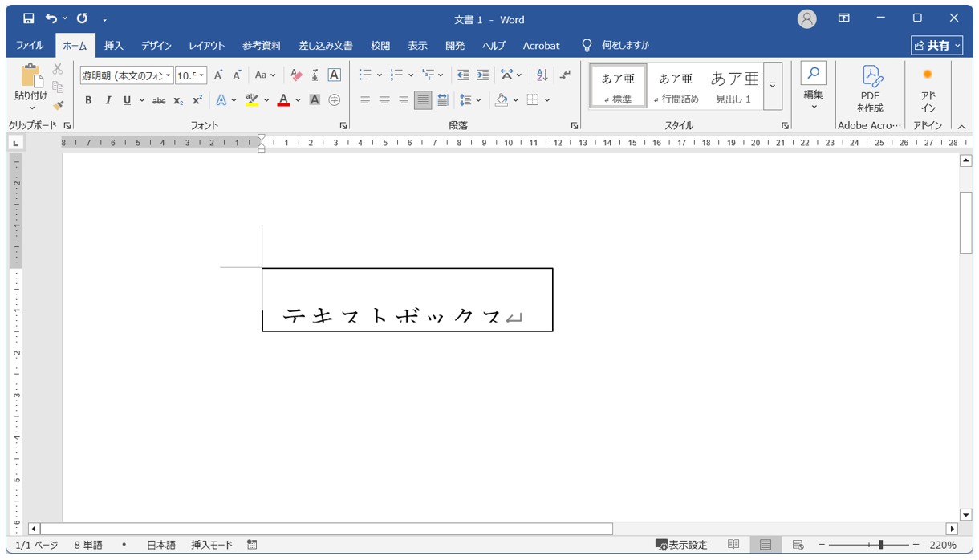Open the change case (Aa) dropdown
The image size is (979, 560).
pos(265,75)
